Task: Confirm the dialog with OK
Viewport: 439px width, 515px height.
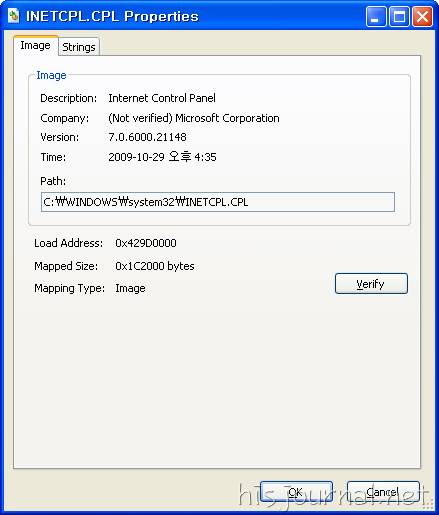Action: click(296, 492)
